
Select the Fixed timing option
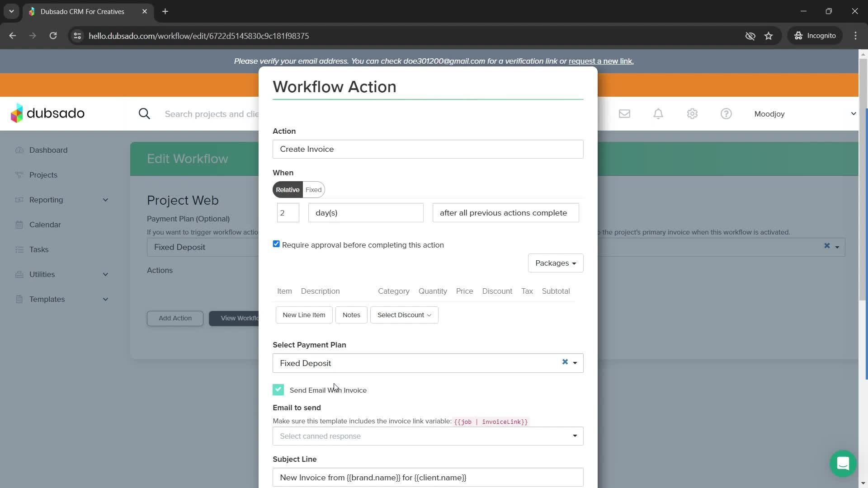tap(313, 190)
